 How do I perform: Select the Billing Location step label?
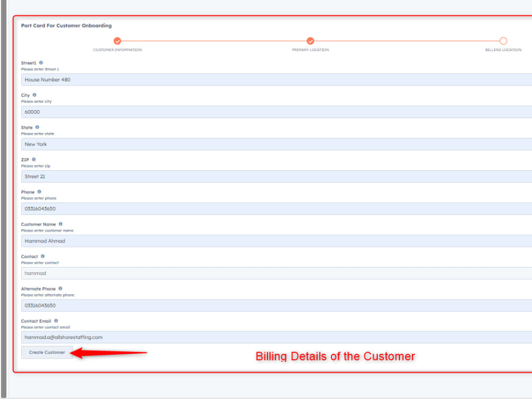(x=503, y=49)
